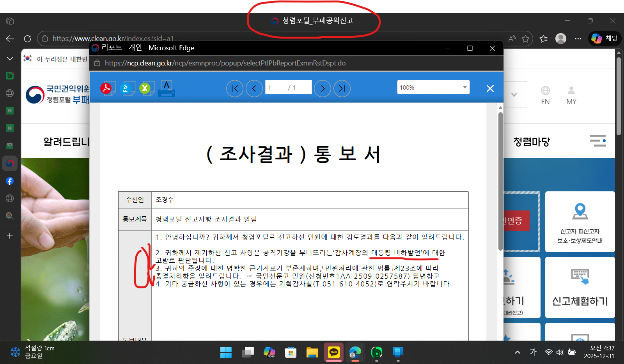Export the report as Excel file
Screen dimensions: 624x364
click(x=146, y=88)
